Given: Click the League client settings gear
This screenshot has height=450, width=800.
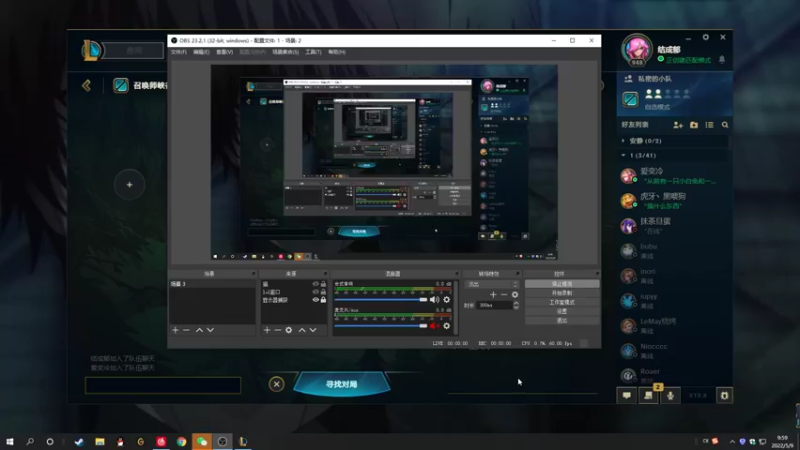Looking at the screenshot, I should (x=706, y=37).
